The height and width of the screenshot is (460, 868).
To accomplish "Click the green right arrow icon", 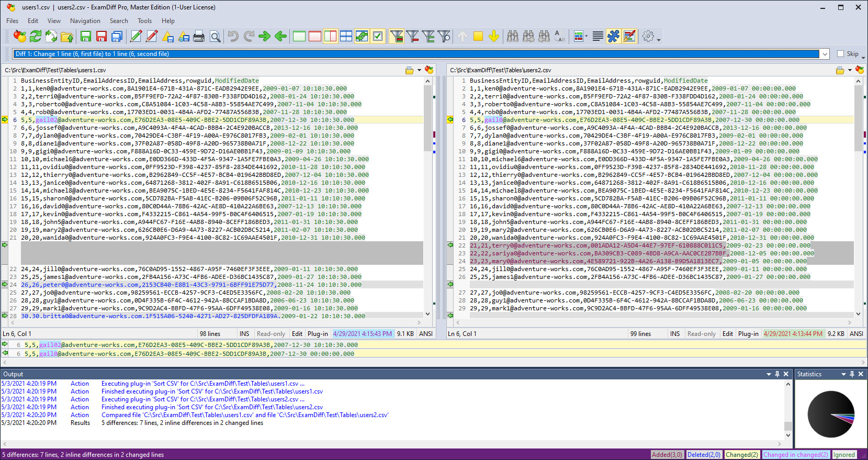I will [x=265, y=36].
